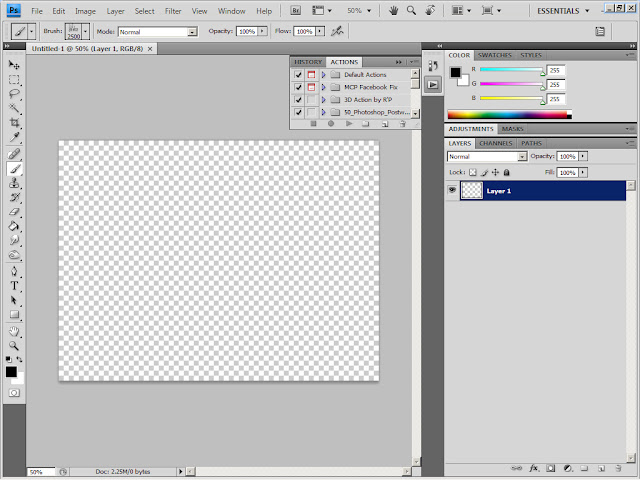Image resolution: width=640 pixels, height=480 pixels.
Task: Stop action playback or recording
Action: click(313, 123)
